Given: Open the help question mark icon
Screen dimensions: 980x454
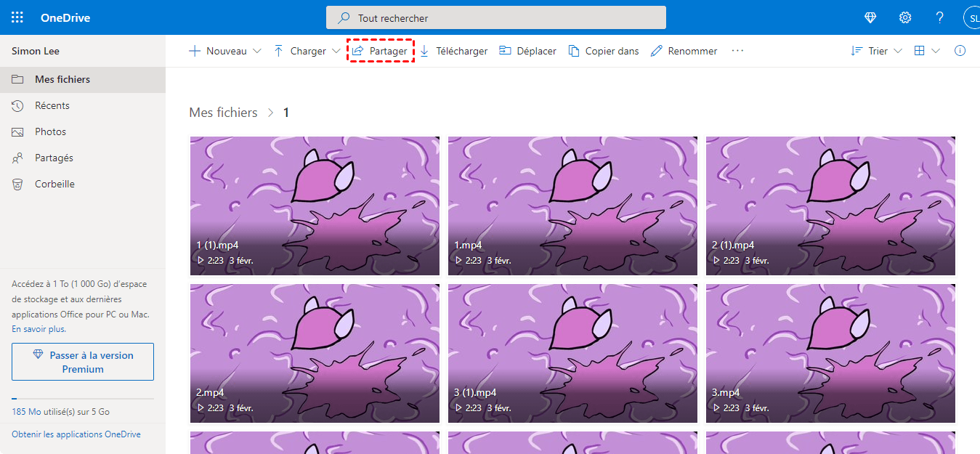Looking at the screenshot, I should coord(940,17).
